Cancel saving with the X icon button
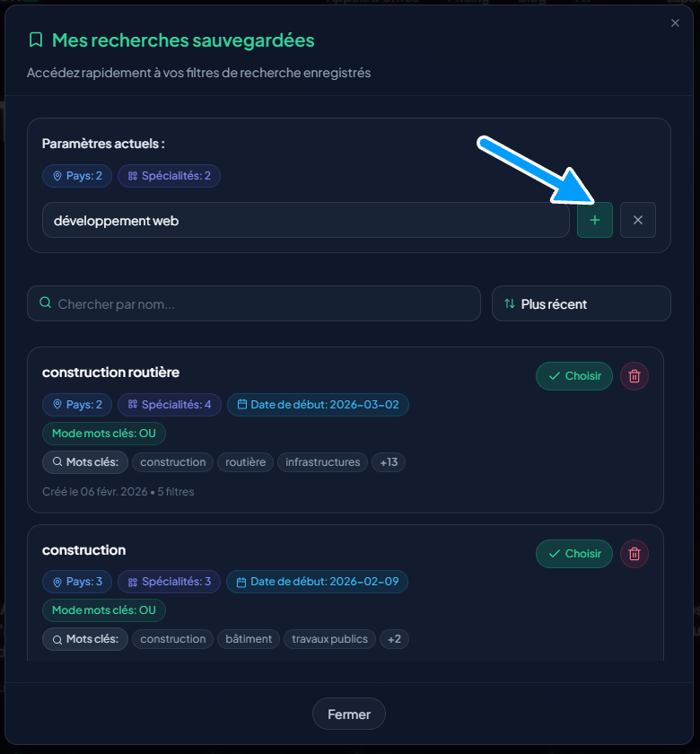Screen dimensions: 700x754 click(638, 220)
